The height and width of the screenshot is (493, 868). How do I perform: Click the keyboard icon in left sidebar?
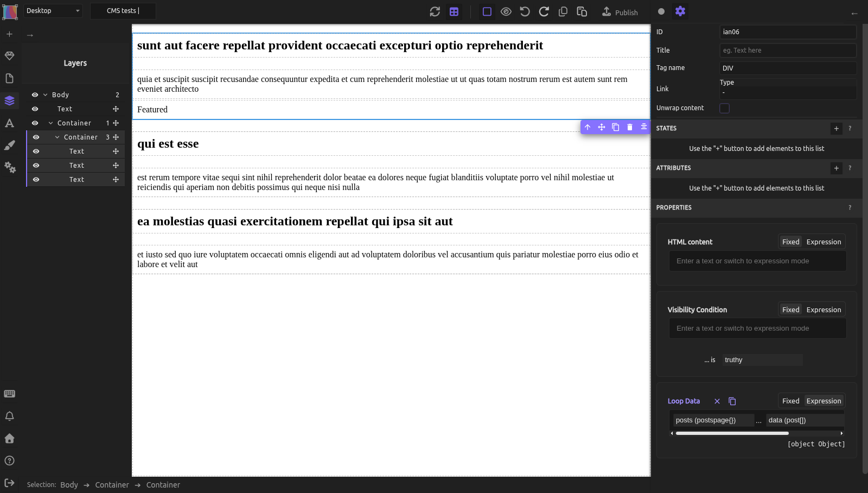(9, 394)
